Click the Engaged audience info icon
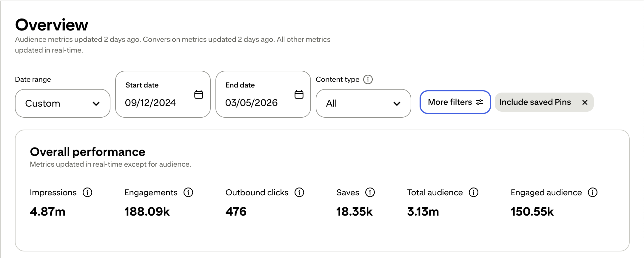644x258 pixels. 593,192
